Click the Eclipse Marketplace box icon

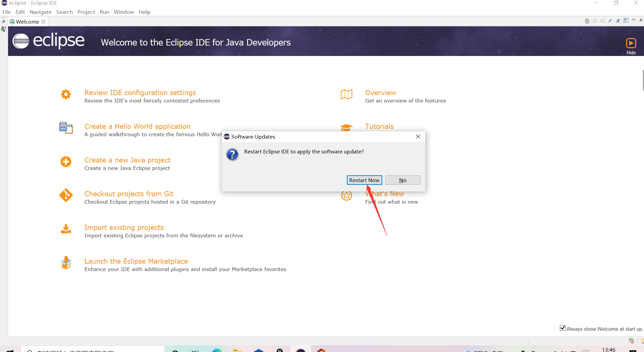click(66, 263)
